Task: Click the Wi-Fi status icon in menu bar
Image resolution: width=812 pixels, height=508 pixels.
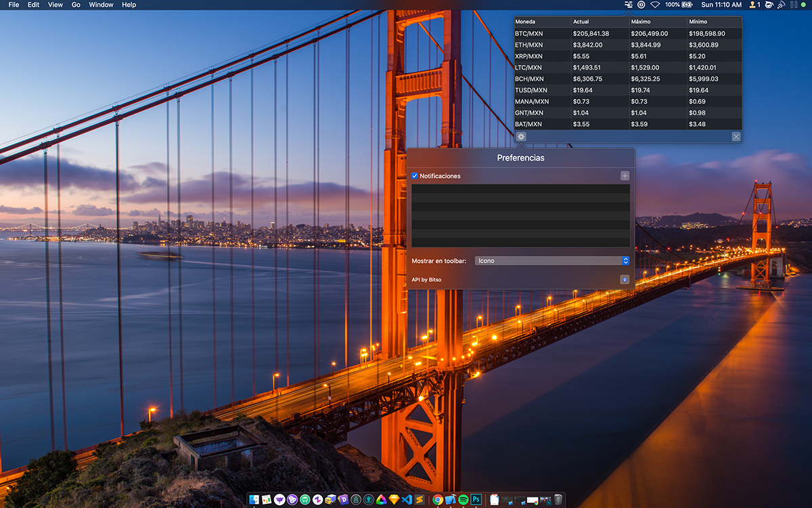Action: [x=655, y=5]
